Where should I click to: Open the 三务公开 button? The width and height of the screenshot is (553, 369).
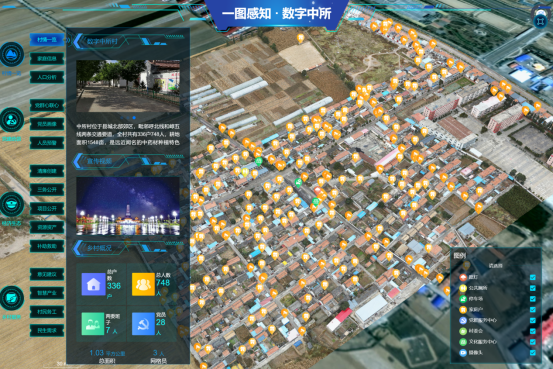tap(47, 190)
